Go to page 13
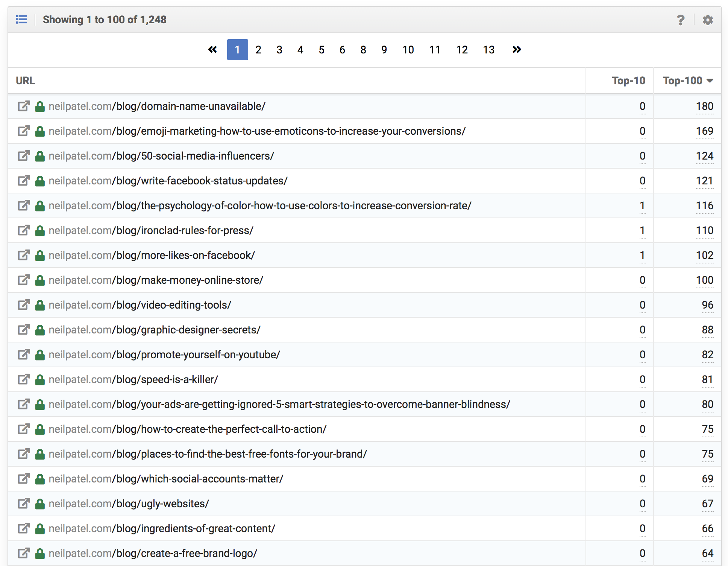The width and height of the screenshot is (728, 566). 489,50
